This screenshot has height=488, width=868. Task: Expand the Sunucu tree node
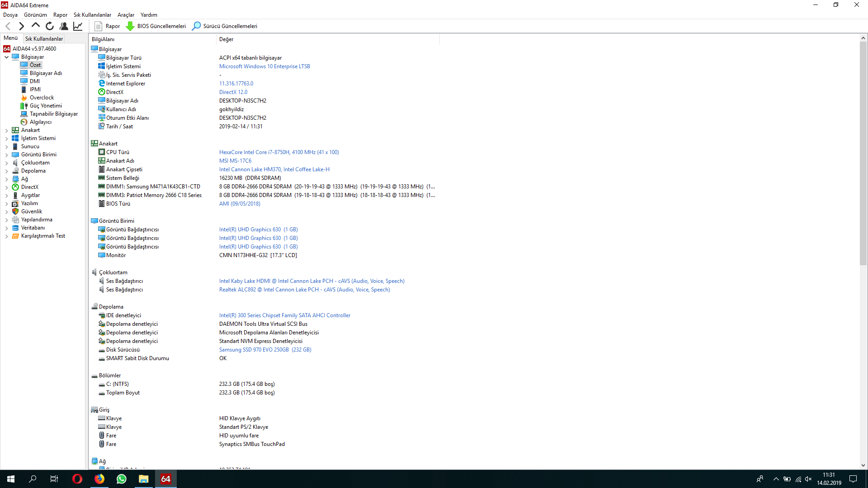coord(7,146)
